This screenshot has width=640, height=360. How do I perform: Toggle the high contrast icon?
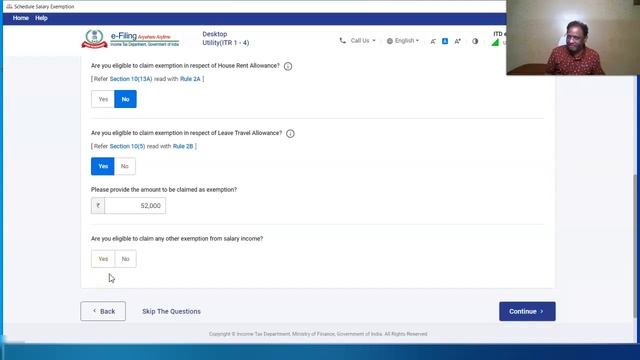pos(475,41)
